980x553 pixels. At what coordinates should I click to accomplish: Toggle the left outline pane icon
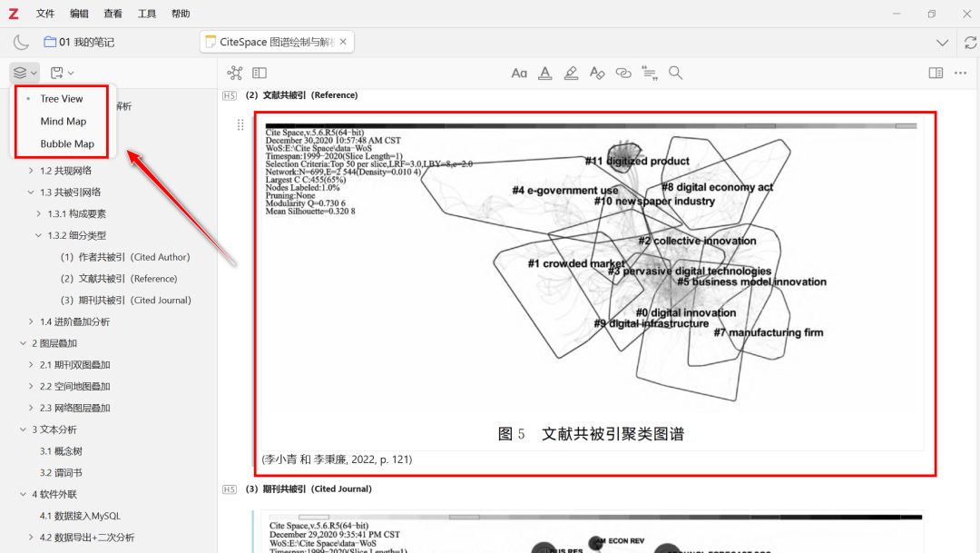(x=260, y=73)
